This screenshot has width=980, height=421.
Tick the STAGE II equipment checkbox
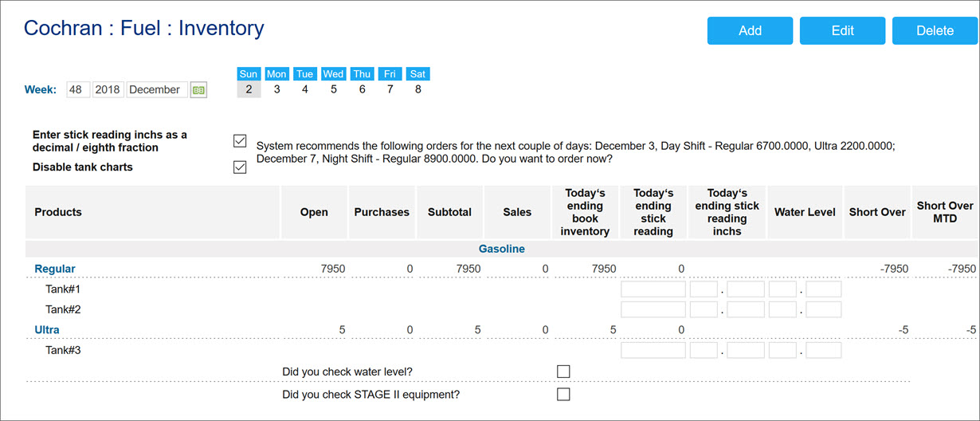pos(563,394)
